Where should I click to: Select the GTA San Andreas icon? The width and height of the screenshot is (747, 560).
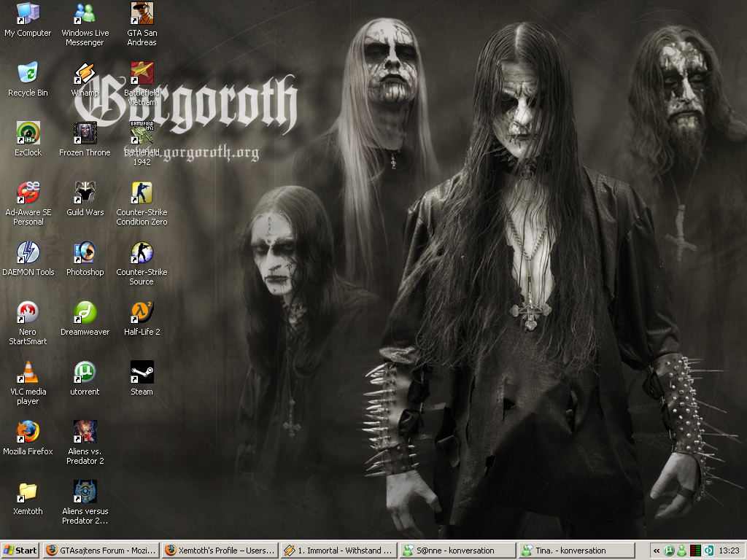click(x=142, y=13)
